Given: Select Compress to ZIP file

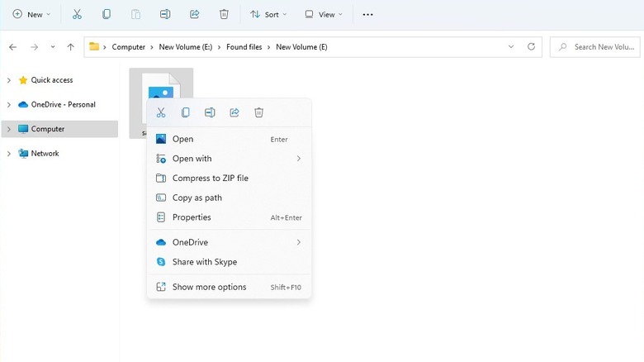Looking at the screenshot, I should [x=210, y=178].
